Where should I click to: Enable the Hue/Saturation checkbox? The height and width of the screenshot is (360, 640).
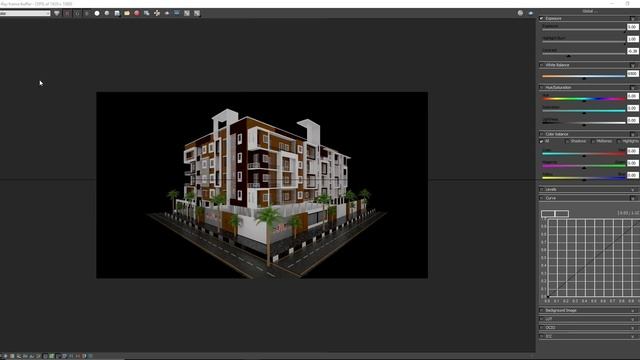tap(542, 87)
